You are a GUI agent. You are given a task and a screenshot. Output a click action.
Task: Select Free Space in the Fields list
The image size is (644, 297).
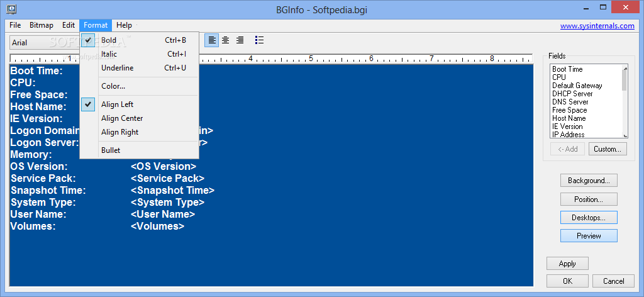coord(586,110)
